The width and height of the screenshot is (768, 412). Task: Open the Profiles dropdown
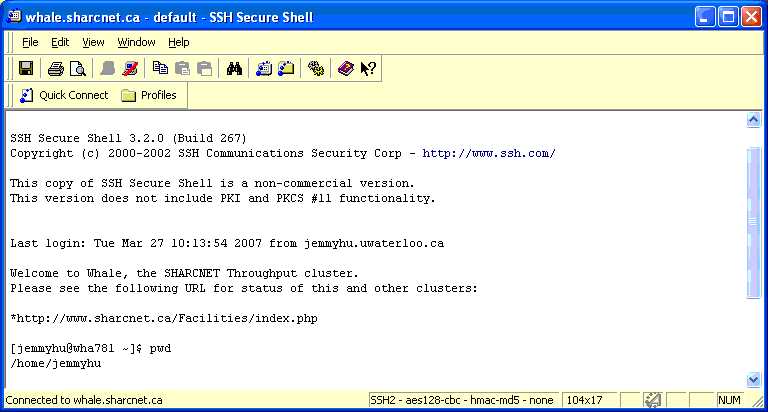[x=148, y=96]
